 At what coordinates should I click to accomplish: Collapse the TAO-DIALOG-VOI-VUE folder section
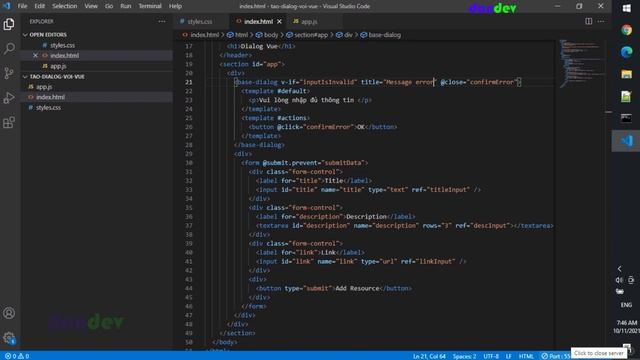(53, 77)
